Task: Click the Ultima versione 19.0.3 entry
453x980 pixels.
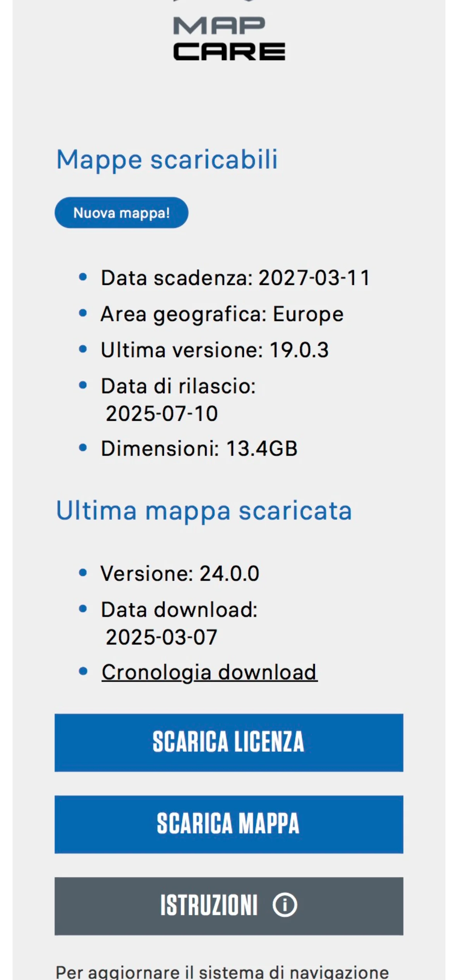Action: point(215,350)
